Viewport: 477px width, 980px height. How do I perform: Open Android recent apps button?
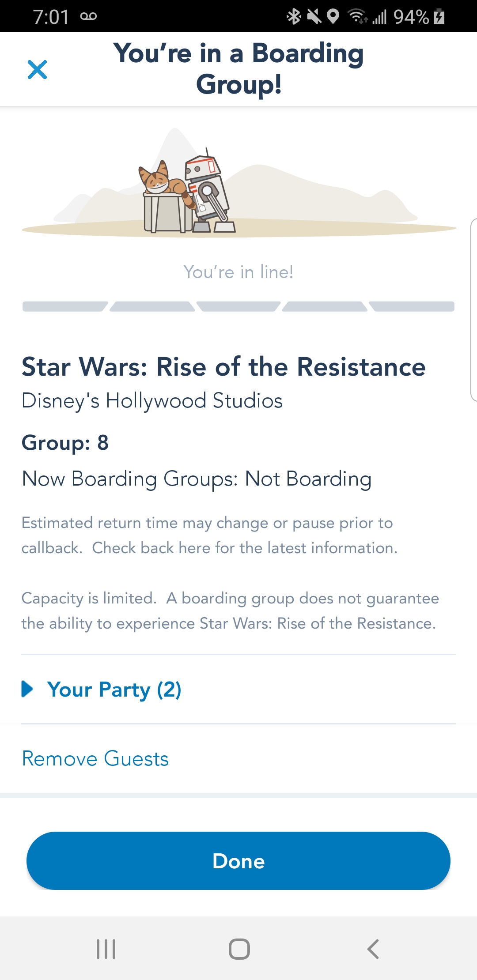click(106, 949)
